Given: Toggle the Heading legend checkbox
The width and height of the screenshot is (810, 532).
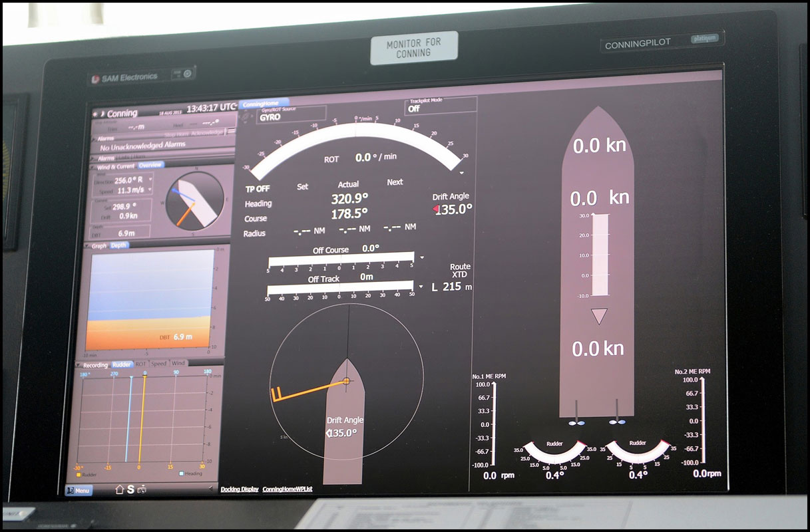Looking at the screenshot, I should pyautogui.click(x=180, y=474).
